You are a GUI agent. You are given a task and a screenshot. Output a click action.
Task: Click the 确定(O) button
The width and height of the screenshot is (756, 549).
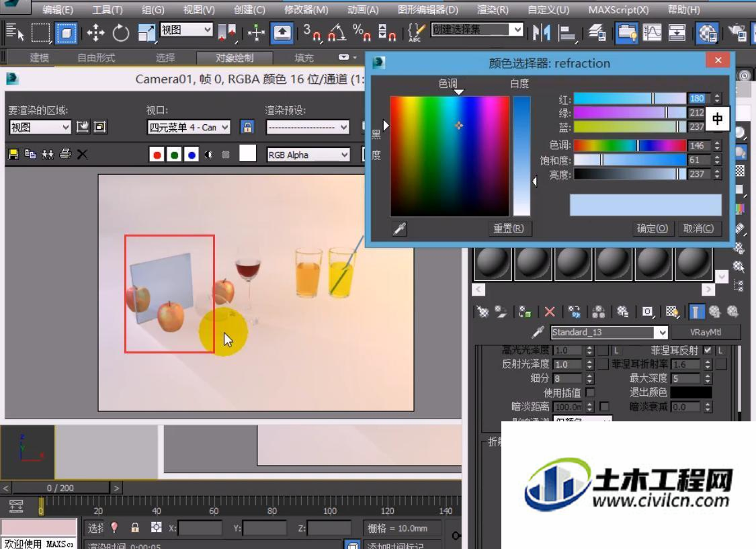click(x=652, y=228)
